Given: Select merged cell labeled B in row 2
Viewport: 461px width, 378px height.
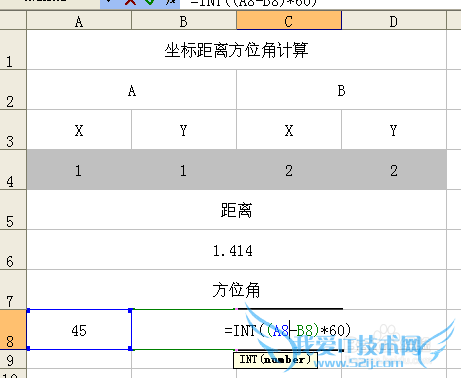Looking at the screenshot, I should tap(341, 90).
